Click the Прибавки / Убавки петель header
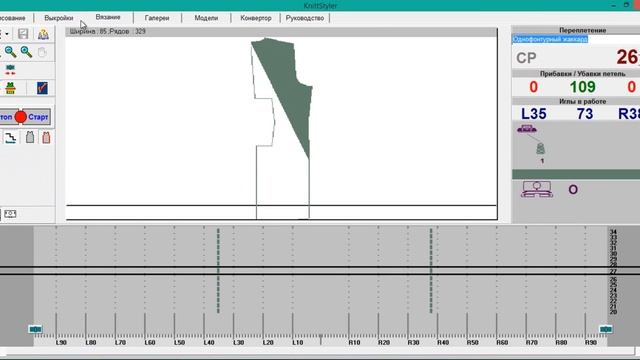The height and width of the screenshot is (360, 640). [582, 74]
